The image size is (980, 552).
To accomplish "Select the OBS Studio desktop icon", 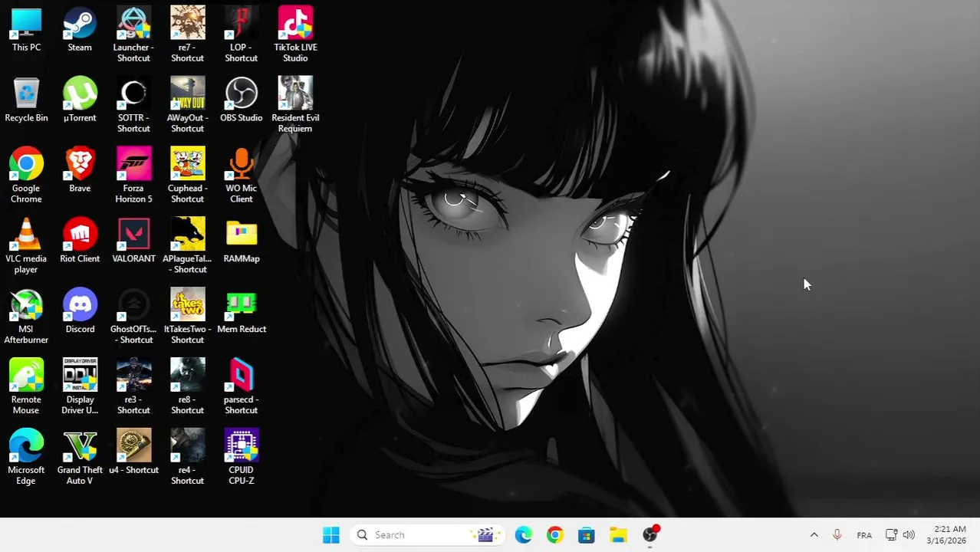I will coord(241,100).
